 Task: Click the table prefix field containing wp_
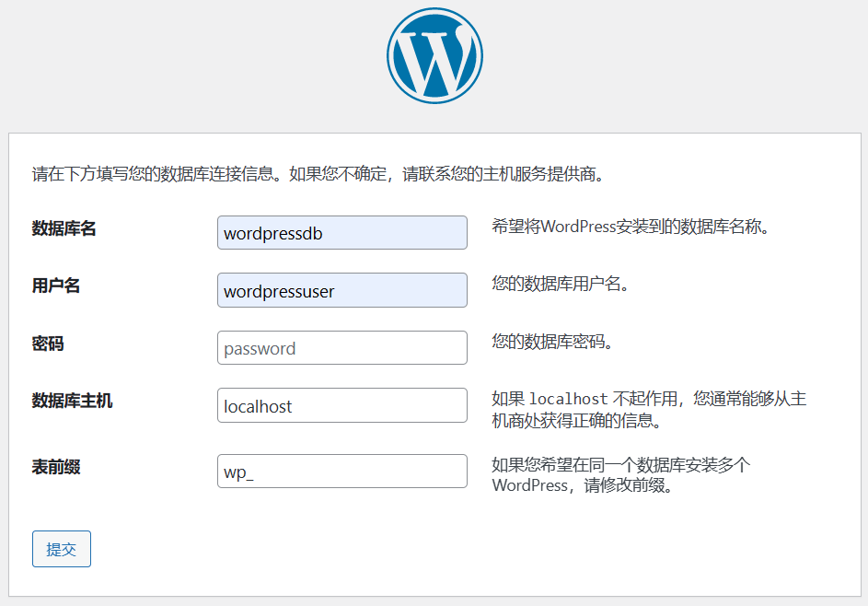(x=342, y=472)
